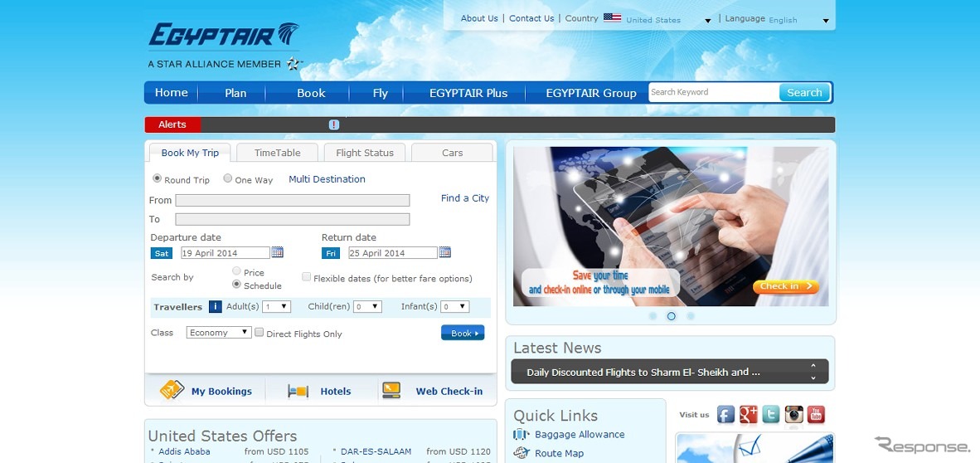980x463 pixels.
Task: Open the EGYPTAIR Plus menu
Action: click(x=468, y=93)
